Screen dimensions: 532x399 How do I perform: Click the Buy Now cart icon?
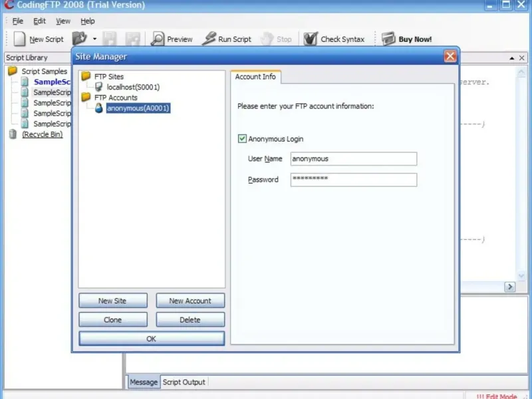point(388,39)
